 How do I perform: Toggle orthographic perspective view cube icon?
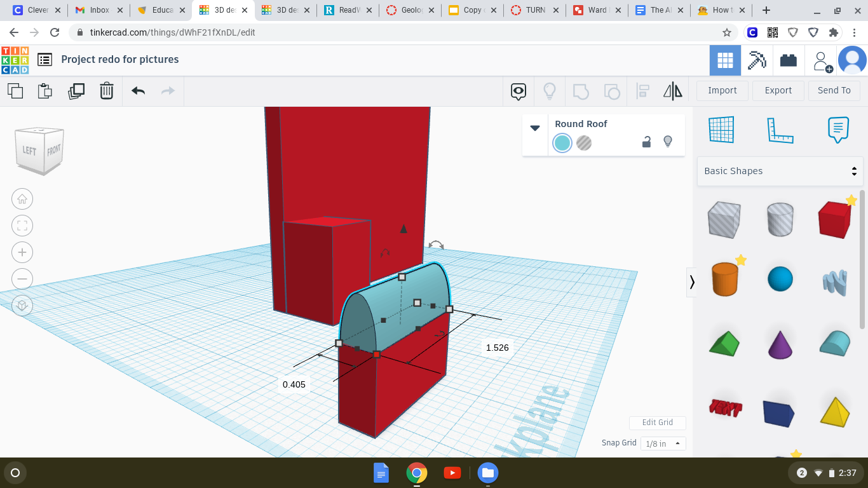[22, 306]
